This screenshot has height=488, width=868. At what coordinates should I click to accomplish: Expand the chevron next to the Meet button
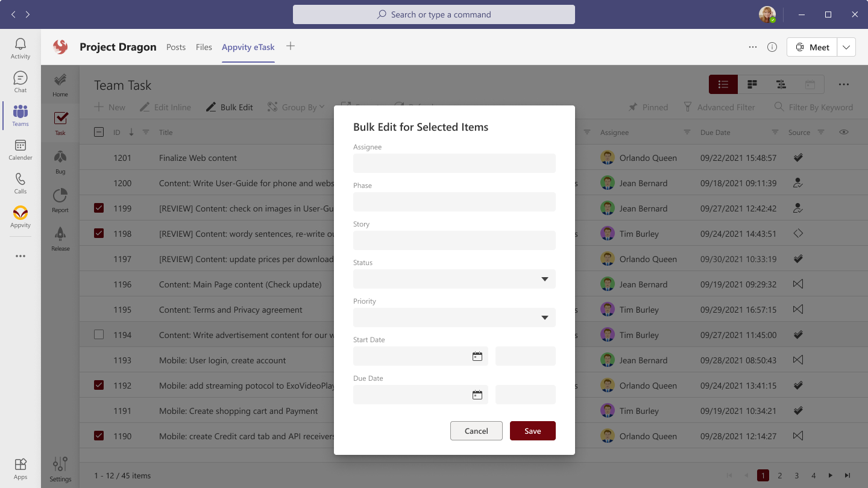pyautogui.click(x=846, y=46)
